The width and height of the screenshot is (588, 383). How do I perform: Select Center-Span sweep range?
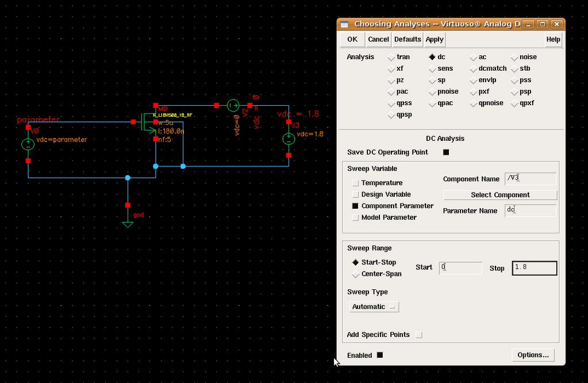click(x=355, y=274)
